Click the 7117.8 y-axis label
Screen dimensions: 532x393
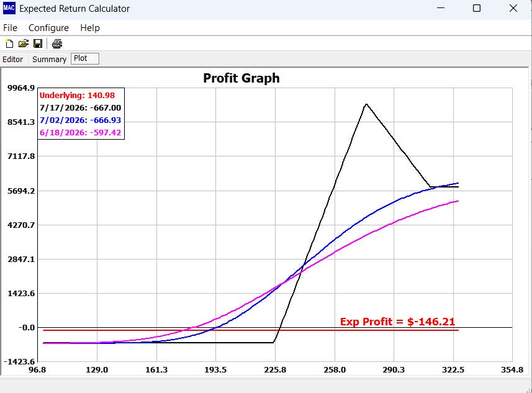pos(21,156)
